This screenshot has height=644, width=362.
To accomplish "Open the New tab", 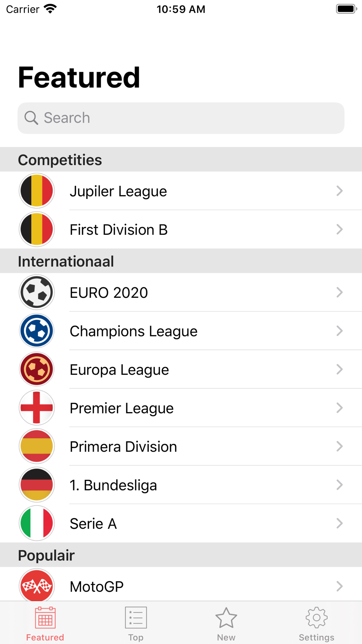I will (x=226, y=624).
